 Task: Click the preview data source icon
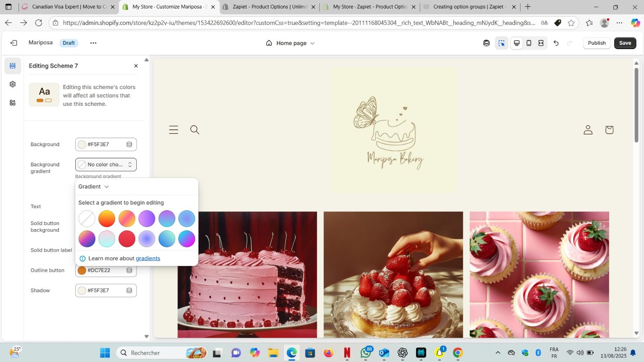point(487,43)
